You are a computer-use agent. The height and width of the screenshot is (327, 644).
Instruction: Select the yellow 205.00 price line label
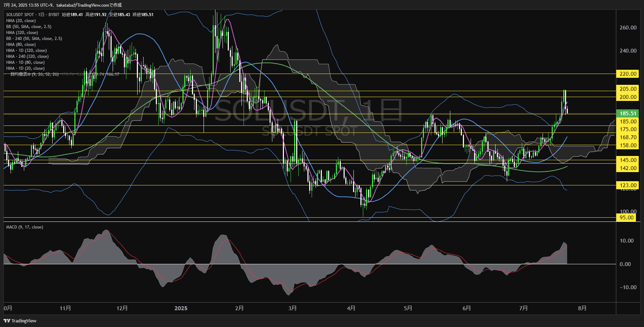[628, 89]
